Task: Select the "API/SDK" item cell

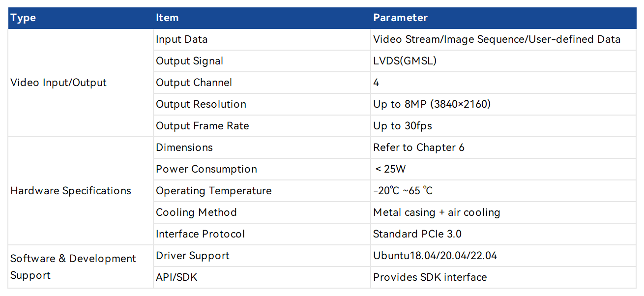Action: pos(176,277)
